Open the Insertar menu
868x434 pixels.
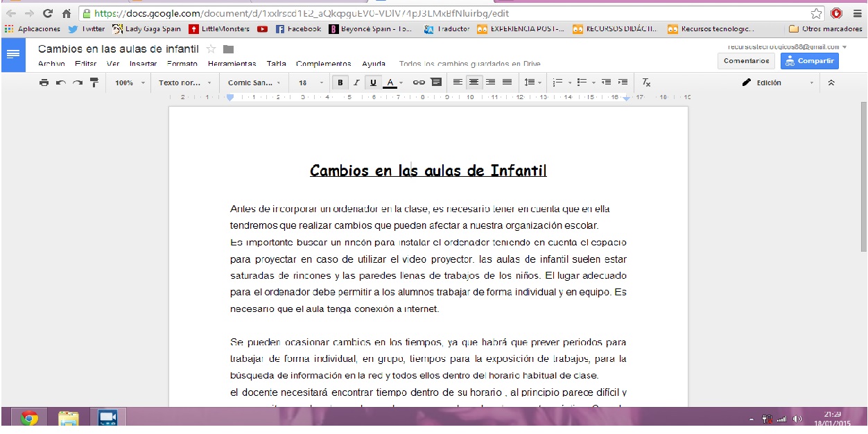(143, 64)
